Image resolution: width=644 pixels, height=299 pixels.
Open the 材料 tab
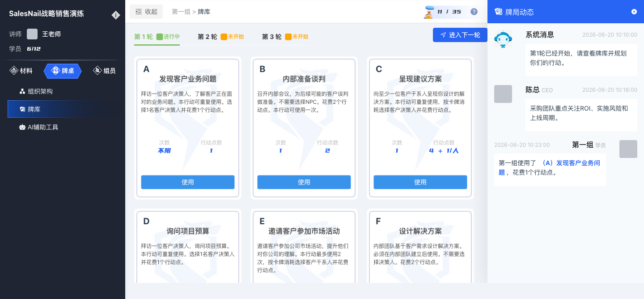[21, 71]
